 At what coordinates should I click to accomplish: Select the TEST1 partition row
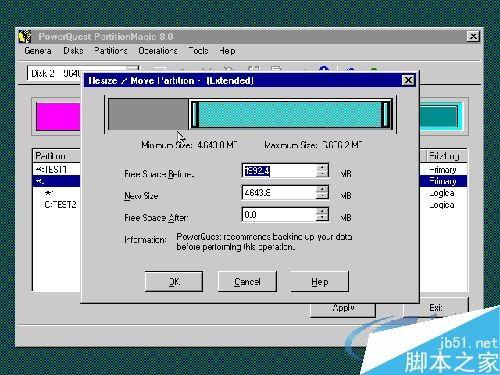click(57, 169)
